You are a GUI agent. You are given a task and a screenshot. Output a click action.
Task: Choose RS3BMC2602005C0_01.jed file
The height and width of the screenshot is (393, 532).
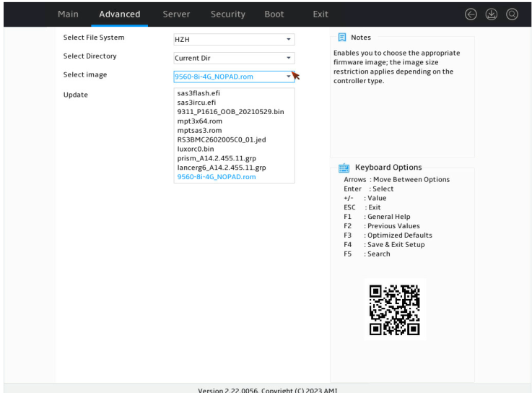[x=222, y=139]
